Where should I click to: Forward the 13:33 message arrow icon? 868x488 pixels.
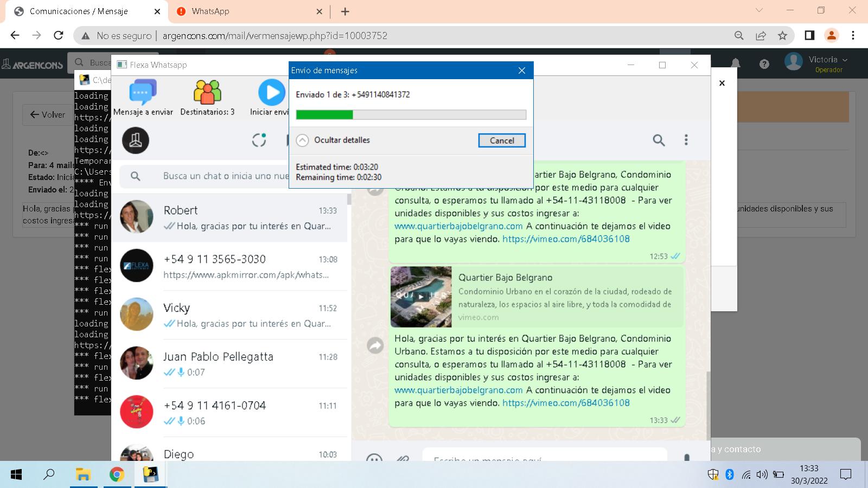point(375,345)
